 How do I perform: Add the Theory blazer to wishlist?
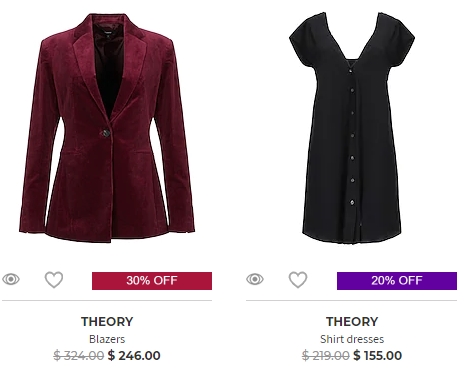point(54,280)
